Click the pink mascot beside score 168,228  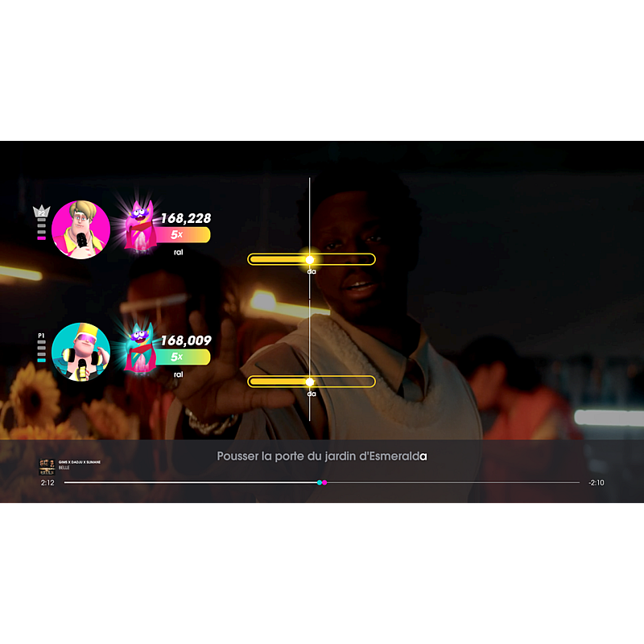[x=140, y=225]
